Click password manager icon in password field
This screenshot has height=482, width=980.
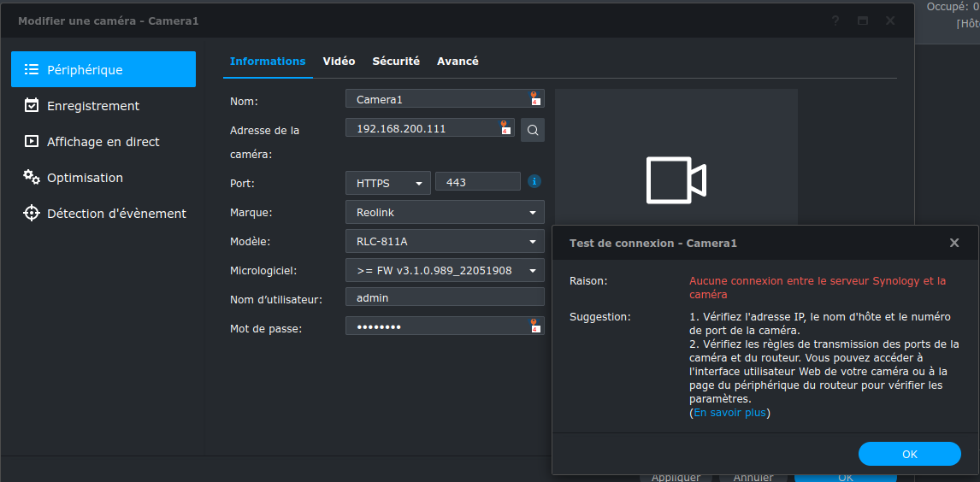[535, 326]
